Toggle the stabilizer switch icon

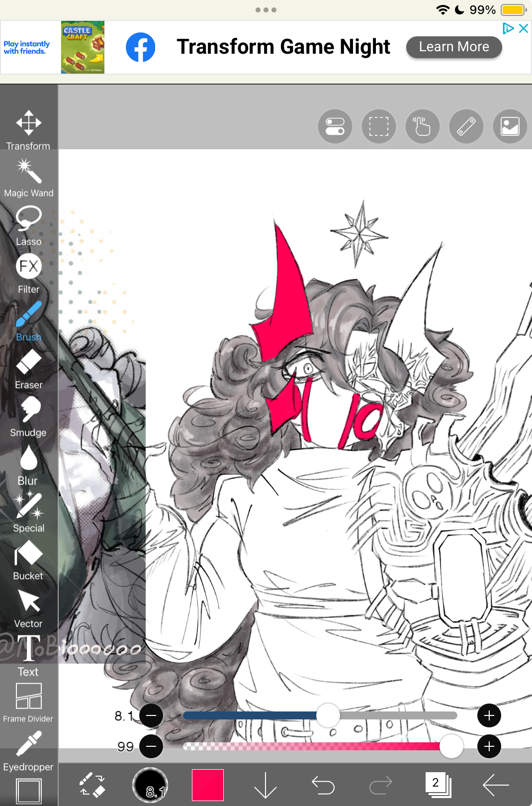(335, 126)
